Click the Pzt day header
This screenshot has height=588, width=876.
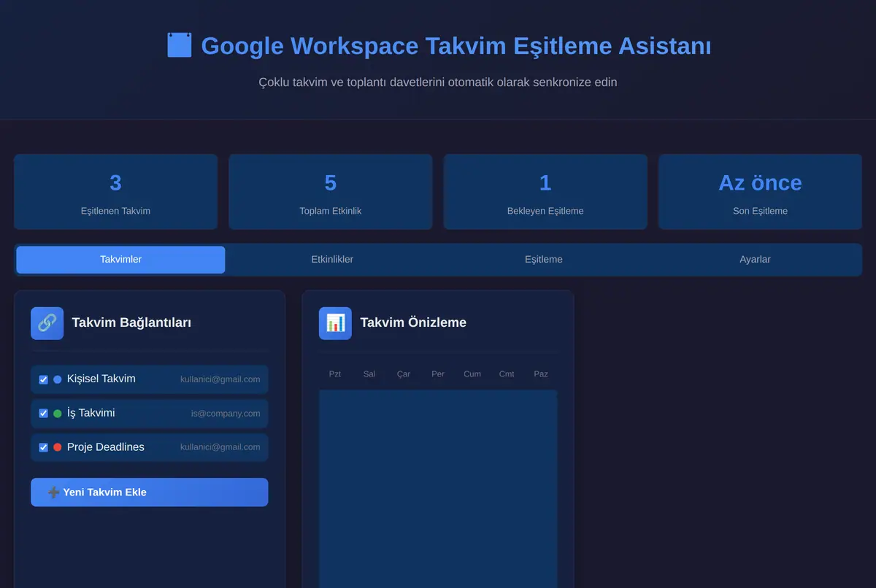point(335,374)
